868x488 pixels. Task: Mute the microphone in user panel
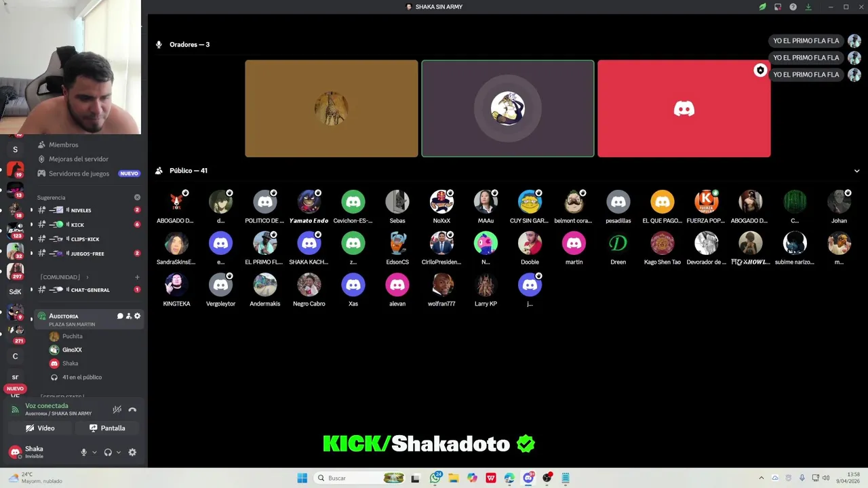coord(84,452)
